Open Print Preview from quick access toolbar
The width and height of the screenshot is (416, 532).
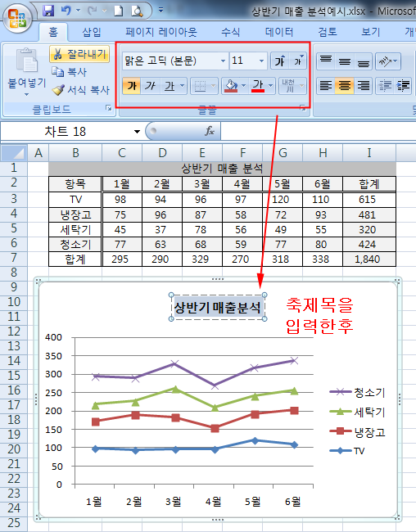(138, 11)
